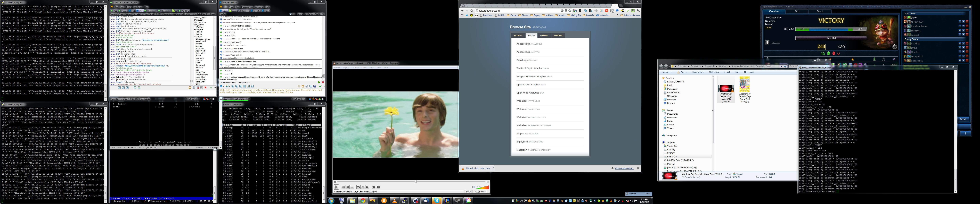Open VLC extended settings (equalizer) icon
The image size is (980, 204).
pos(367,187)
